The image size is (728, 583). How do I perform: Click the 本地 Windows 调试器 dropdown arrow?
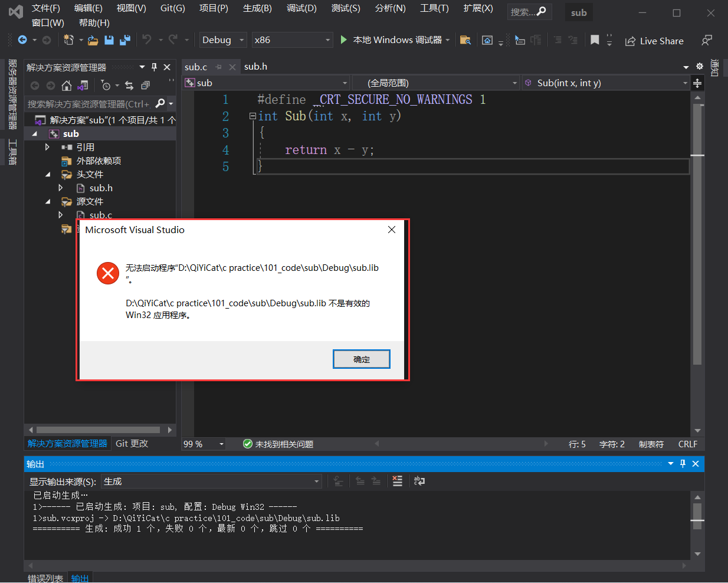coord(448,40)
